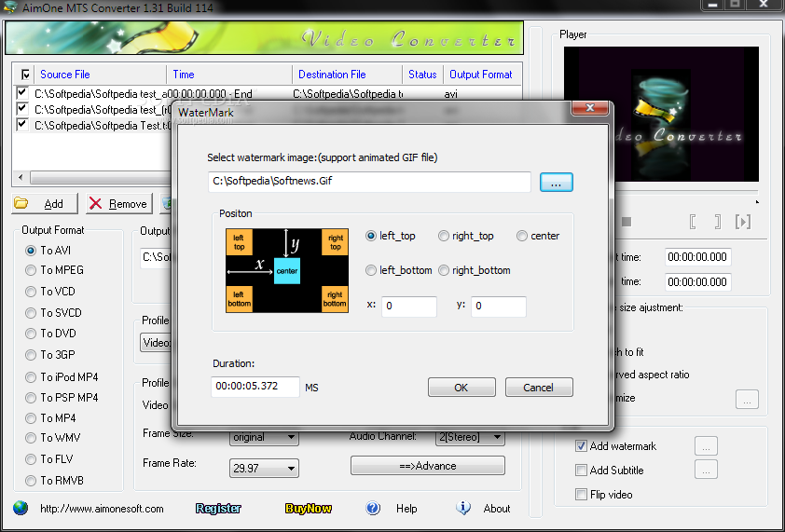Sort by Source File column header
Viewport: 785px width, 532px height.
tap(65, 75)
